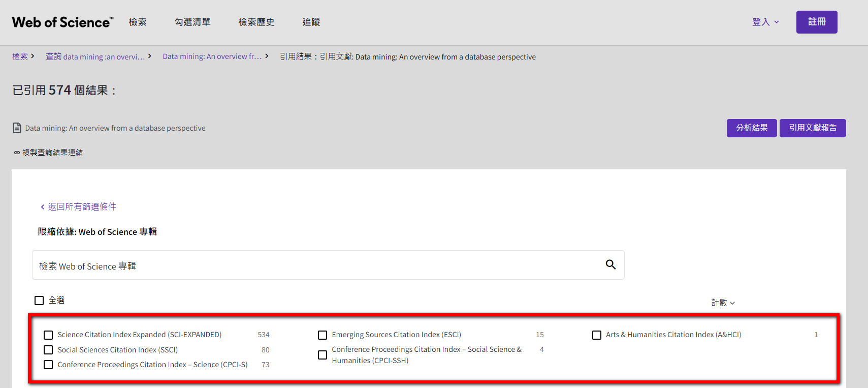Click the count 73 beside CPCI-S

coord(266,365)
